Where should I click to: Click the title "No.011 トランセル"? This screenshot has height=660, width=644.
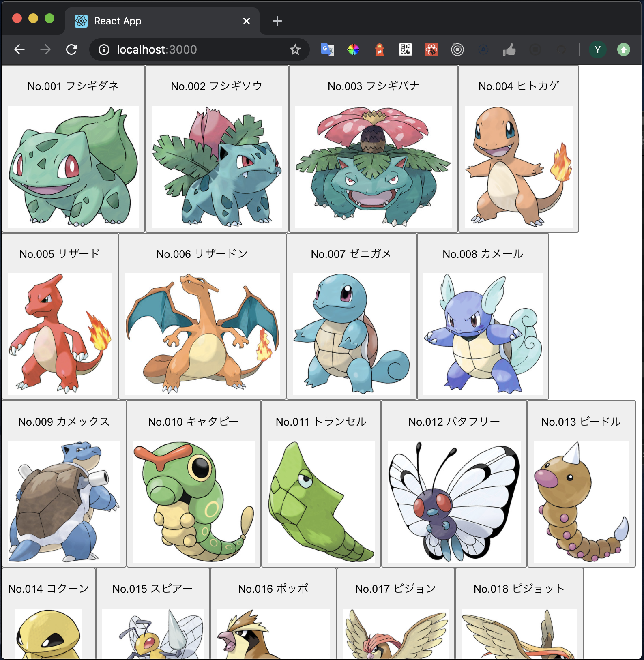321,422
